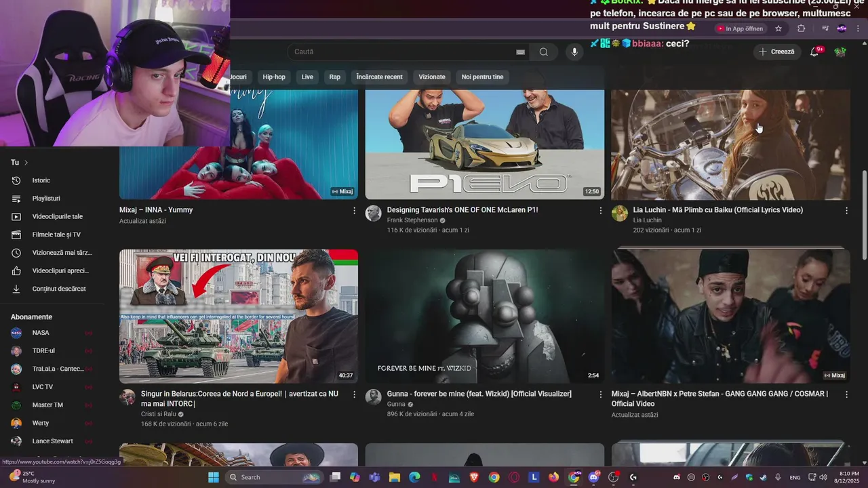Image resolution: width=868 pixels, height=488 pixels.
Task: Open the taskbar volume control
Action: coord(823,477)
